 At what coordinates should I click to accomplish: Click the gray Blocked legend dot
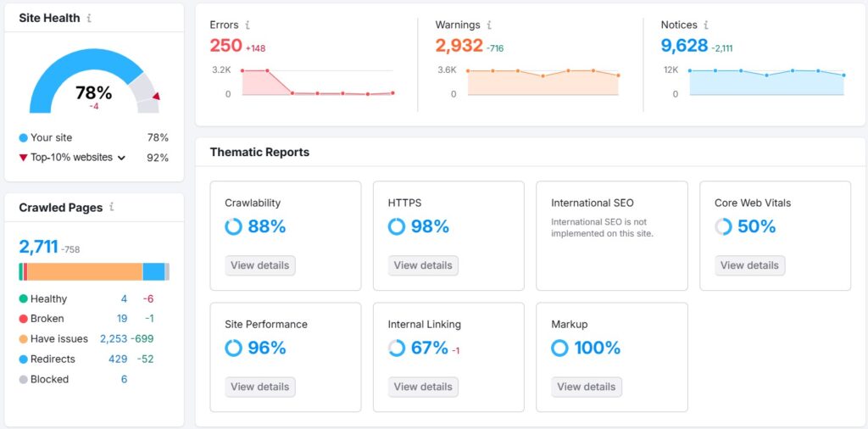(x=23, y=380)
